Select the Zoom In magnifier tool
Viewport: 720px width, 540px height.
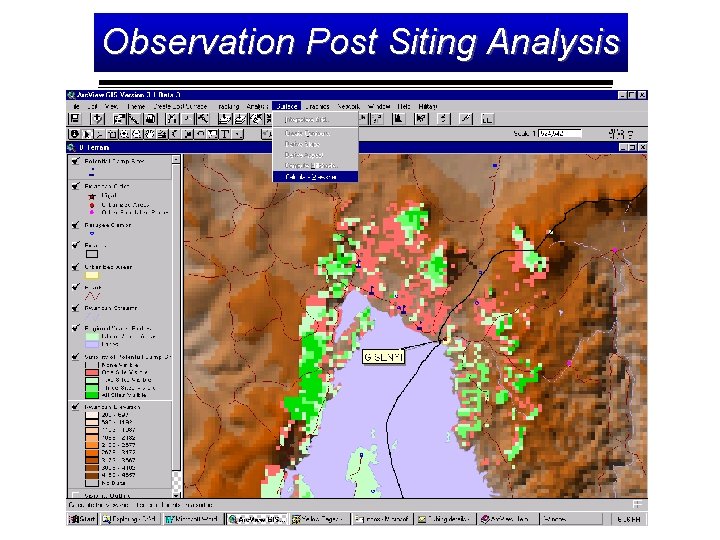tap(124, 134)
